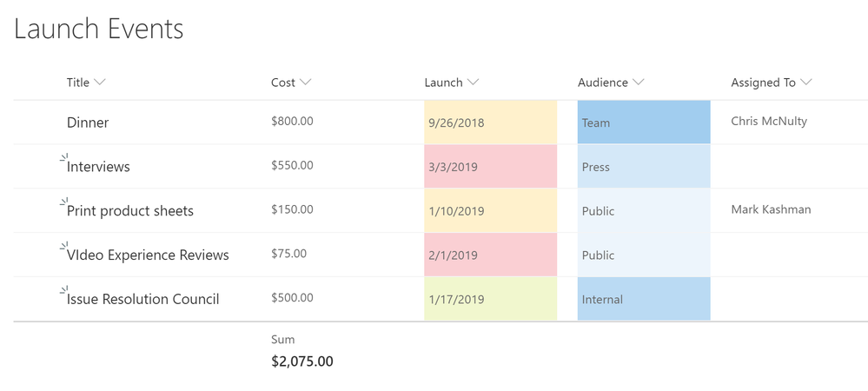
Task: Click the yellow 1/10/2019 launch date cell
Action: point(490,211)
